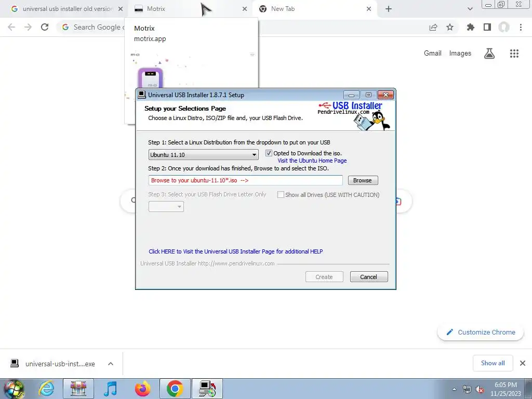Viewport: 532px width, 399px height.
Task: Open Google apps grid
Action: (x=514, y=54)
